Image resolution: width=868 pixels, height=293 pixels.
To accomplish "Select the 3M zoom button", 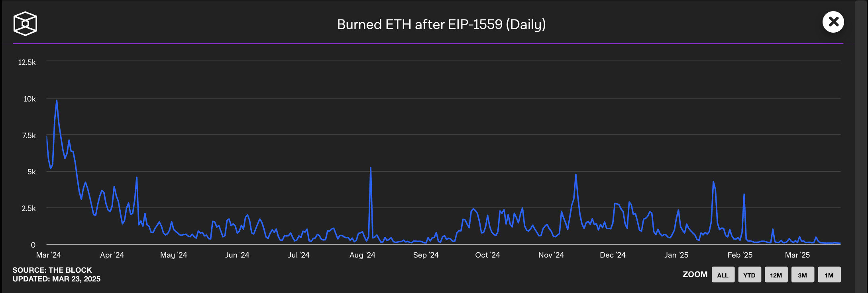I will [803, 275].
